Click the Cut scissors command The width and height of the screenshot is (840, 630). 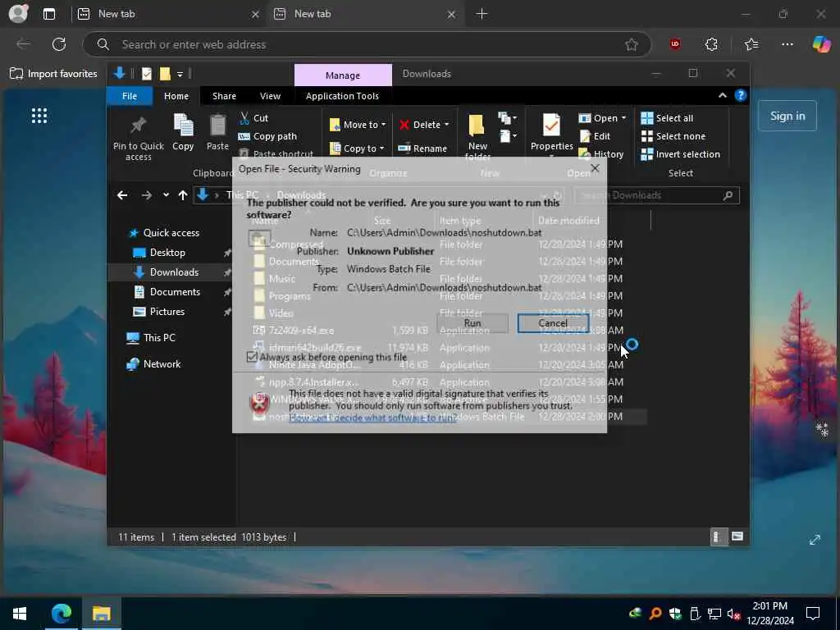253,118
